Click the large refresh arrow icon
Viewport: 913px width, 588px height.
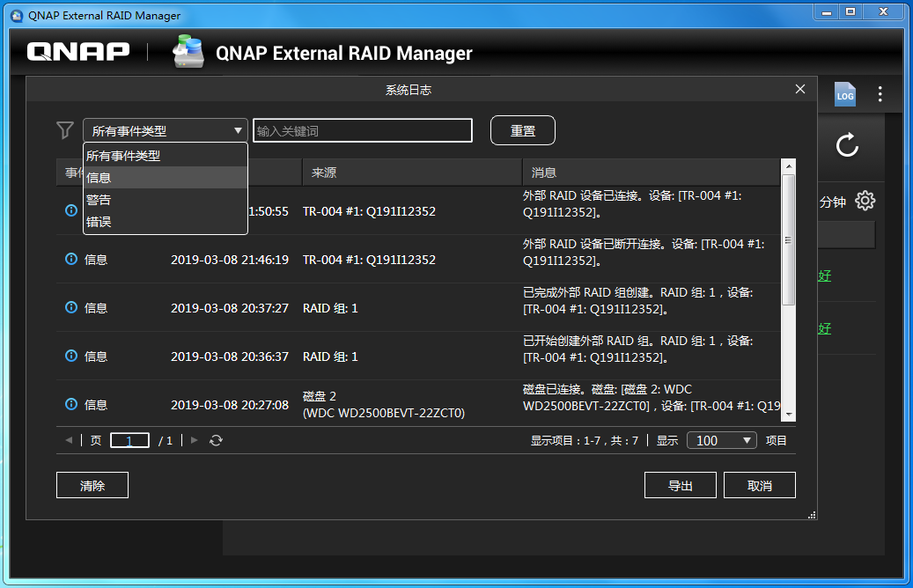(x=847, y=145)
